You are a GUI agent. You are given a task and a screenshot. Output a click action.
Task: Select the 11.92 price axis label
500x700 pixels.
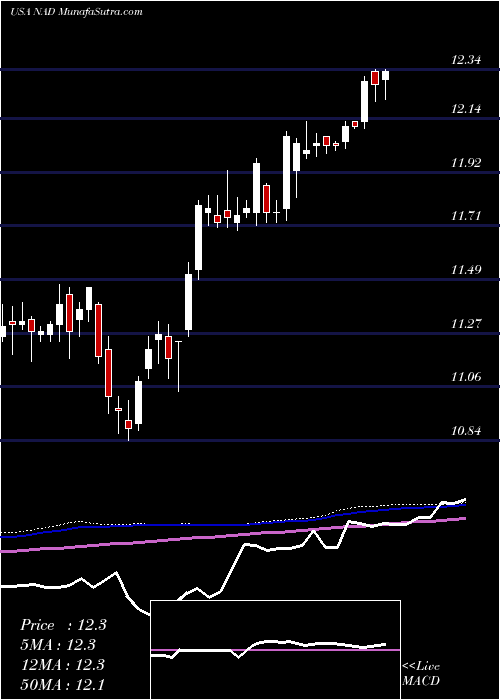pos(466,162)
